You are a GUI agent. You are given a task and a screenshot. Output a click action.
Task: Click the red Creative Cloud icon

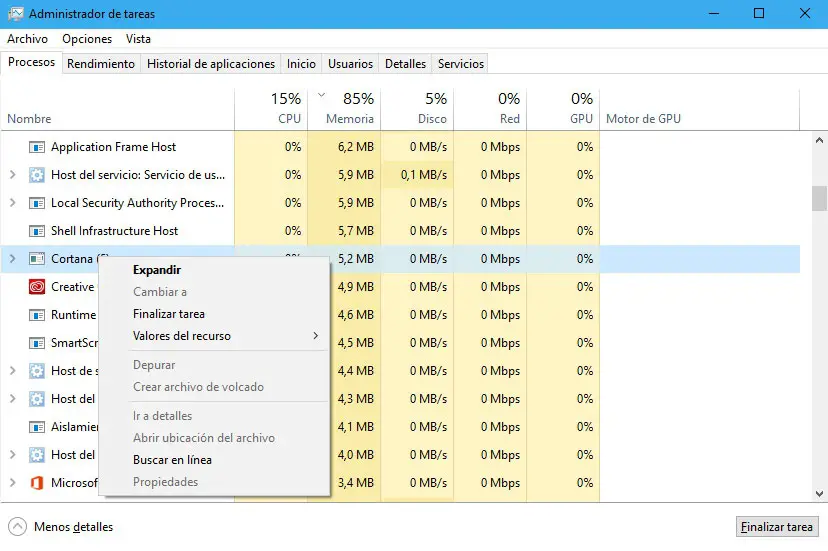click(x=36, y=287)
